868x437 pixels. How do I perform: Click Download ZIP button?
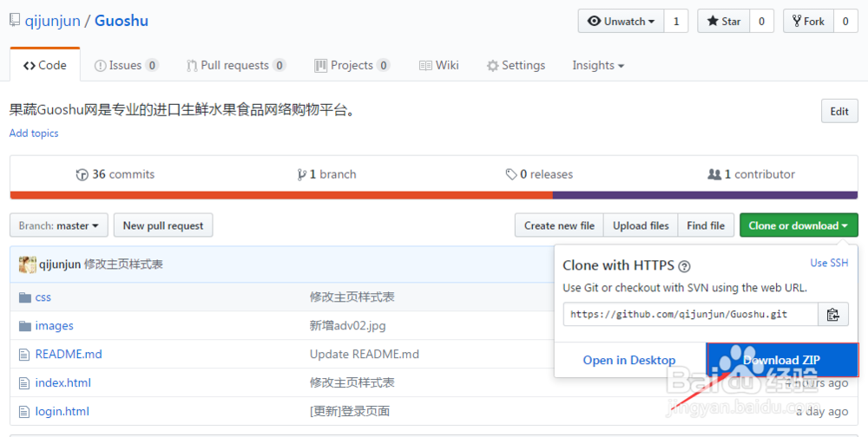[x=782, y=360]
